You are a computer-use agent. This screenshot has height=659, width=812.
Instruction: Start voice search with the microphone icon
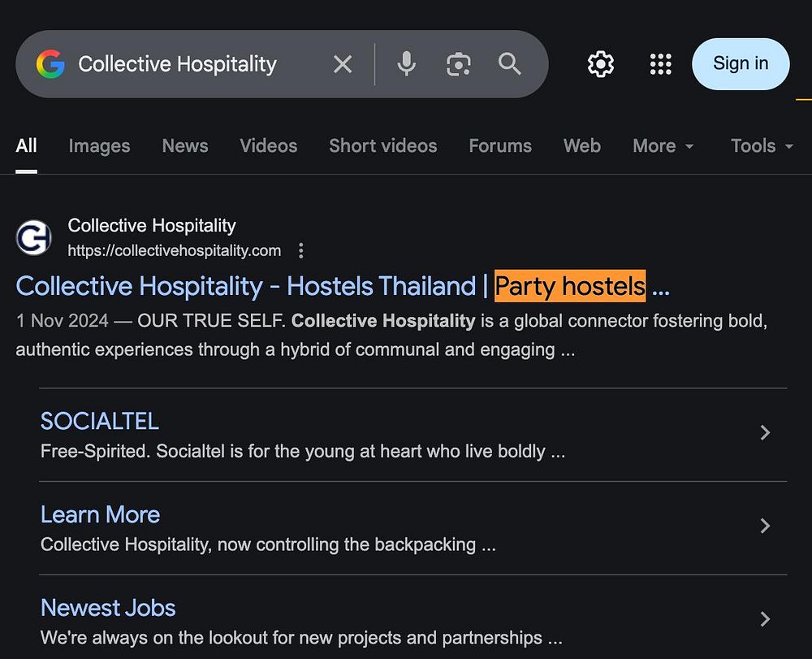pyautogui.click(x=407, y=63)
